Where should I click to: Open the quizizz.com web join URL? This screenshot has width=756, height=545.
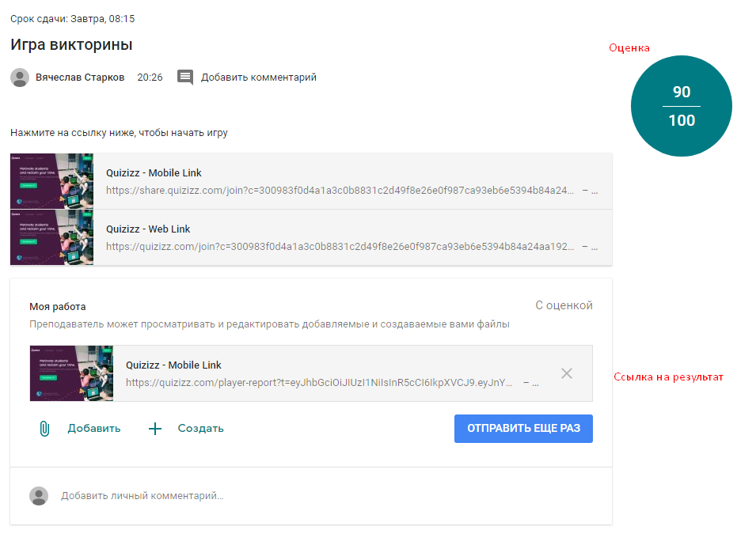tap(340, 246)
